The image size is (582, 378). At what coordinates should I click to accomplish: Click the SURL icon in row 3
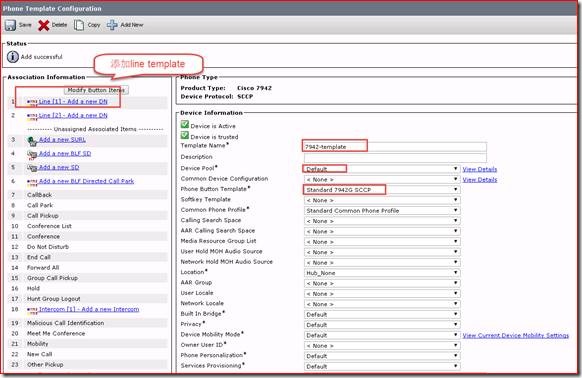(x=32, y=141)
